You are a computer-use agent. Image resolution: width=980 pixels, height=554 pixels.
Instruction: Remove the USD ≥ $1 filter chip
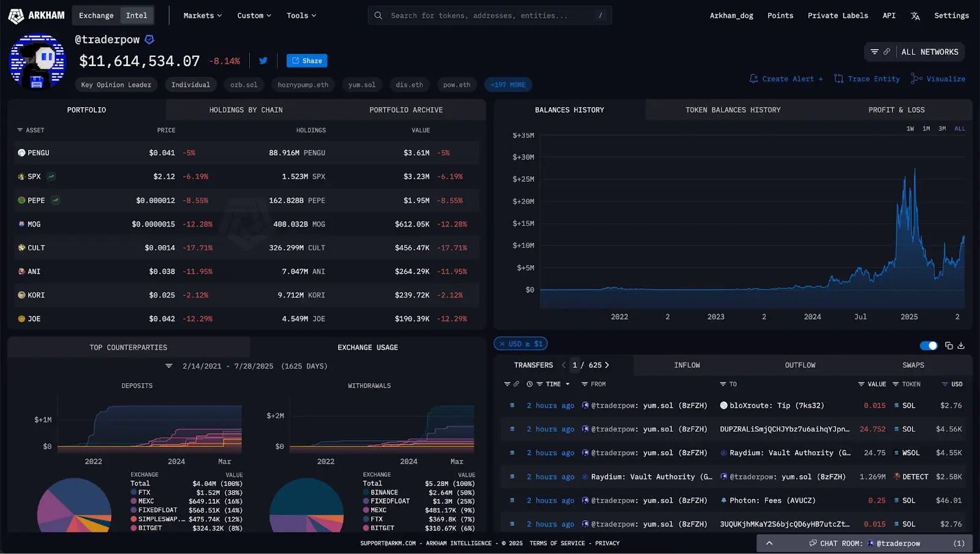point(502,344)
